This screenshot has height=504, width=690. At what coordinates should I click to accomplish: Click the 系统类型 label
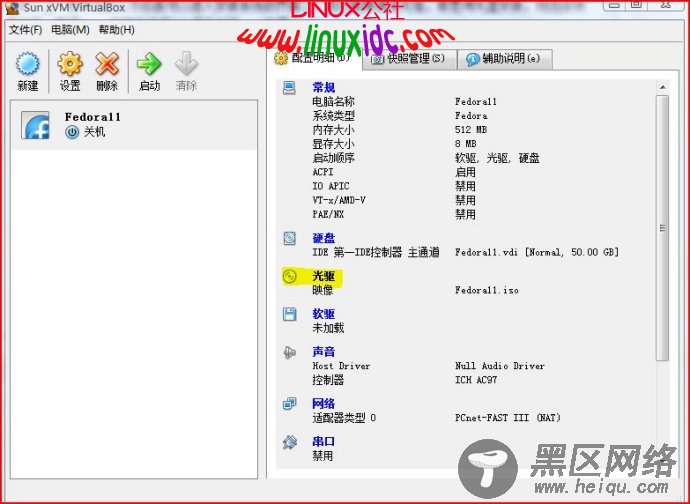click(333, 116)
